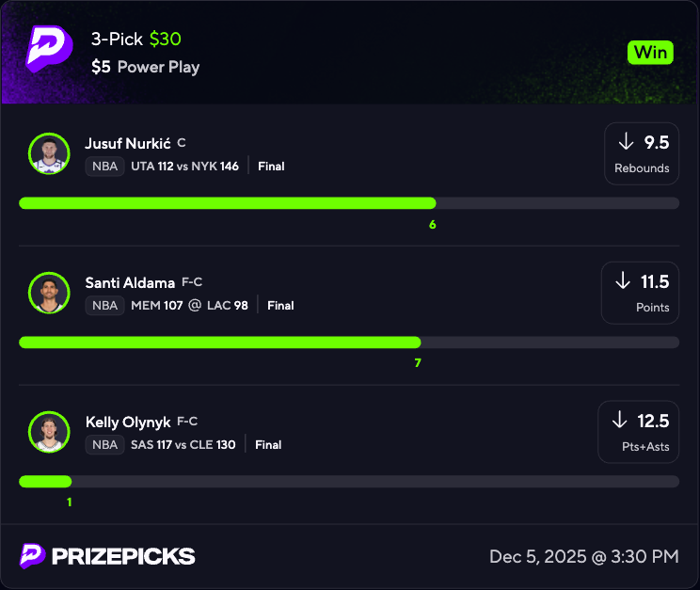This screenshot has height=590, width=700.
Task: Open the Santi Aldama player name
Action: (x=129, y=282)
